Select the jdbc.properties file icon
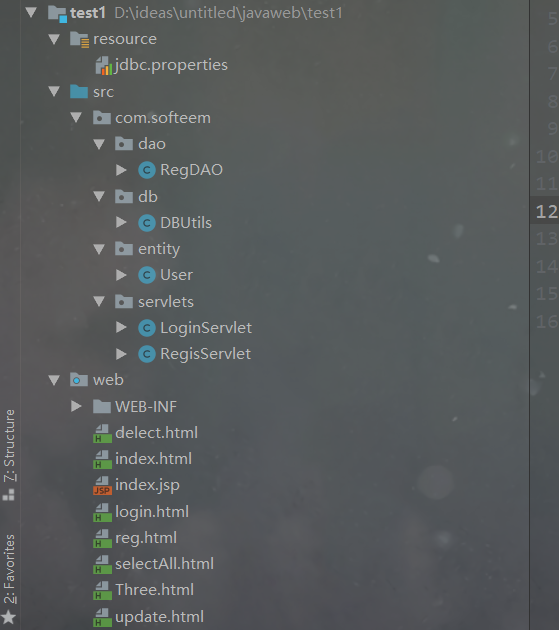This screenshot has width=559, height=630. pyautogui.click(x=104, y=65)
